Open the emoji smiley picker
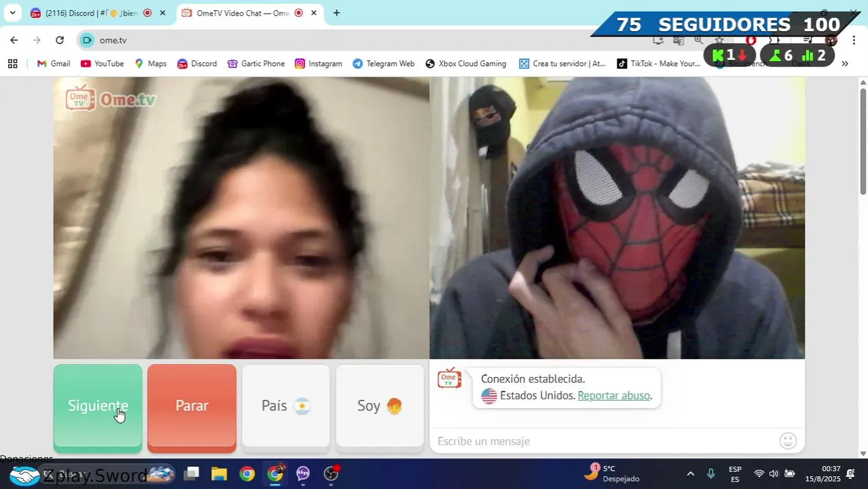Image resolution: width=868 pixels, height=489 pixels. point(788,441)
